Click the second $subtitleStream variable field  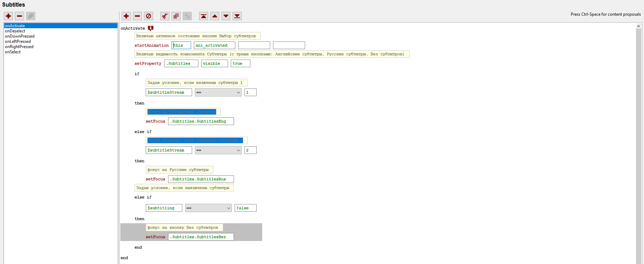[x=169, y=150]
